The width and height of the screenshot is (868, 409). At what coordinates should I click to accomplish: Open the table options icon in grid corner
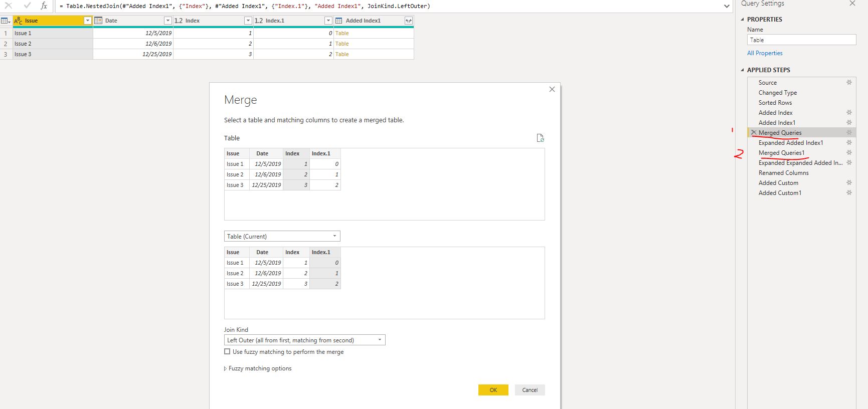(6, 21)
